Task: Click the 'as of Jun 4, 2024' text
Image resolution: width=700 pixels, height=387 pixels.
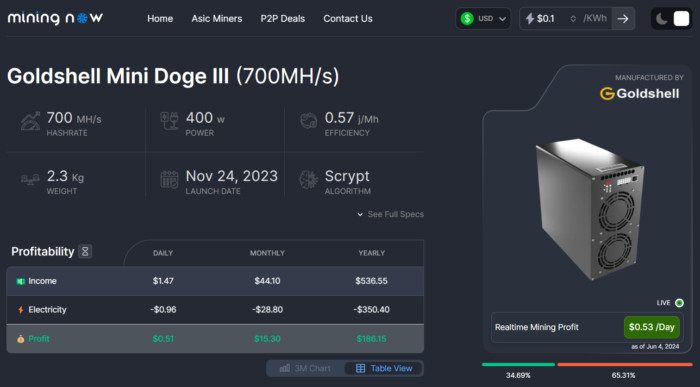Action: [x=655, y=347]
